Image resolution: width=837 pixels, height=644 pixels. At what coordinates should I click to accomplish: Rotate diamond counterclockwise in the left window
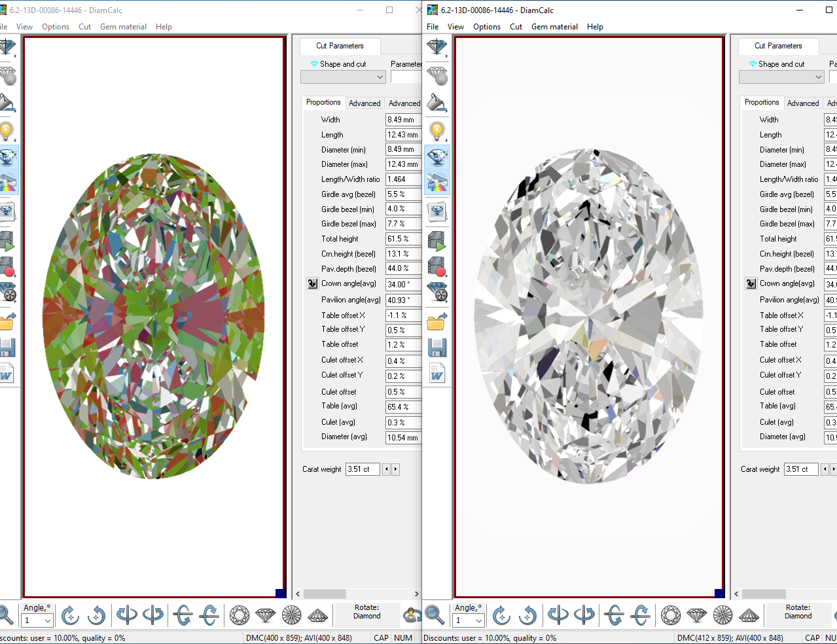(x=96, y=615)
